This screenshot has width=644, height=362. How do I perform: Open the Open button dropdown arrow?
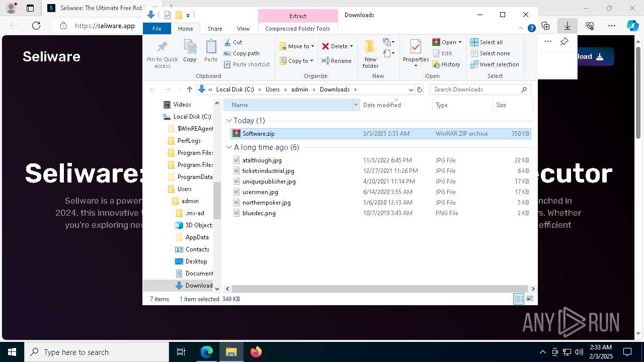[460, 42]
